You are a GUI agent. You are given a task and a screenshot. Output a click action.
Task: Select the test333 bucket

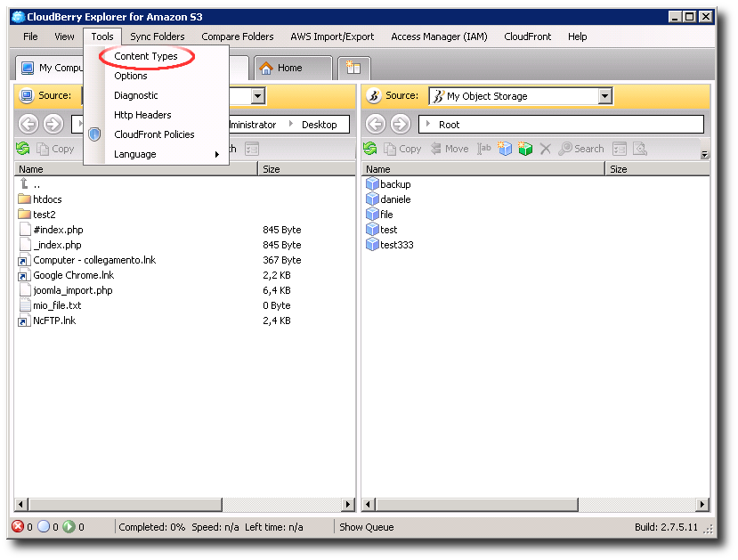click(390, 245)
